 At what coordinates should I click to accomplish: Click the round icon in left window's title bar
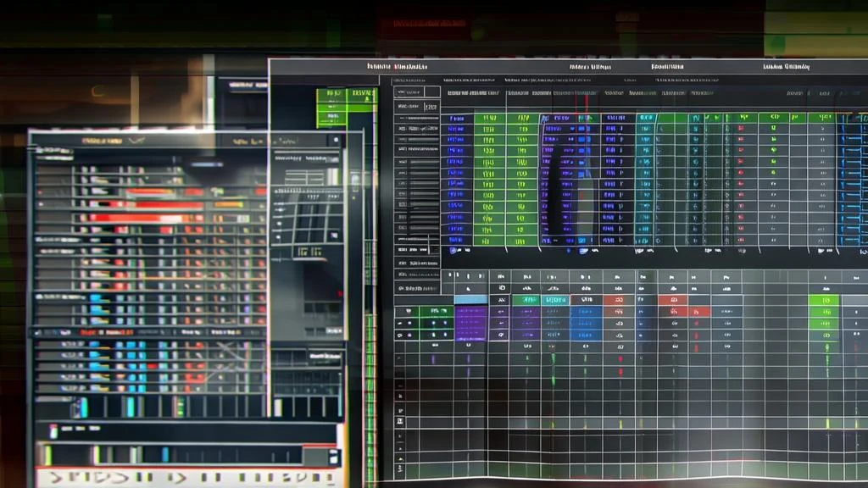tap(336, 141)
